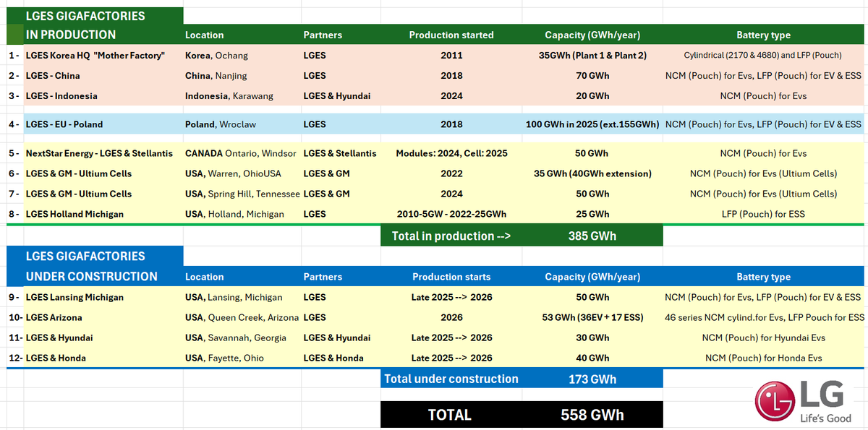Image resolution: width=868 pixels, height=430 pixels.
Task: Click the '173 GWh' total cell
Action: (x=592, y=379)
